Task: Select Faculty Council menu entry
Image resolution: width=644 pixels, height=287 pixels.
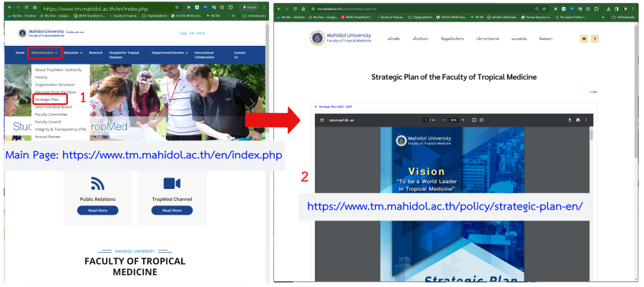Action: pyautogui.click(x=48, y=122)
